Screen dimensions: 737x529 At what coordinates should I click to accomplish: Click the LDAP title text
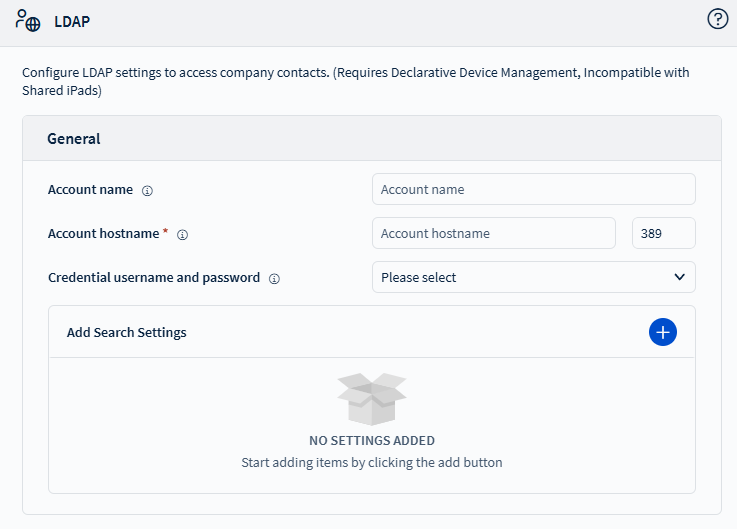(x=71, y=21)
